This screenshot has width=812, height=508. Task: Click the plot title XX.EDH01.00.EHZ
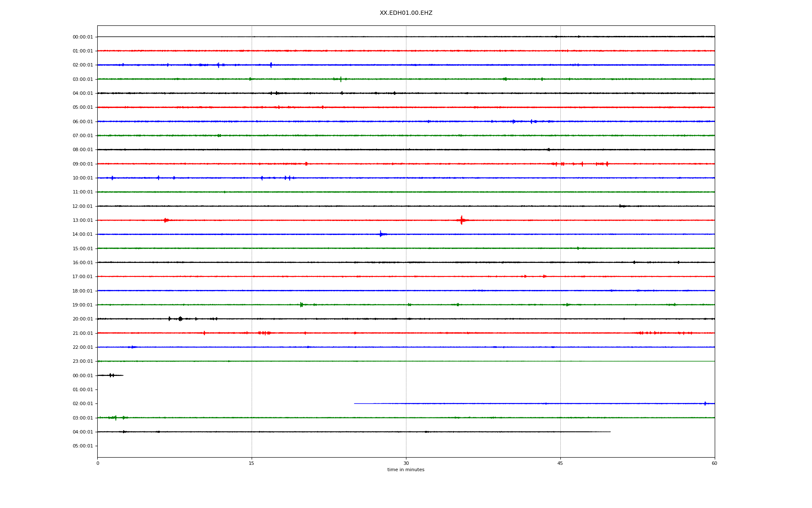406,13
